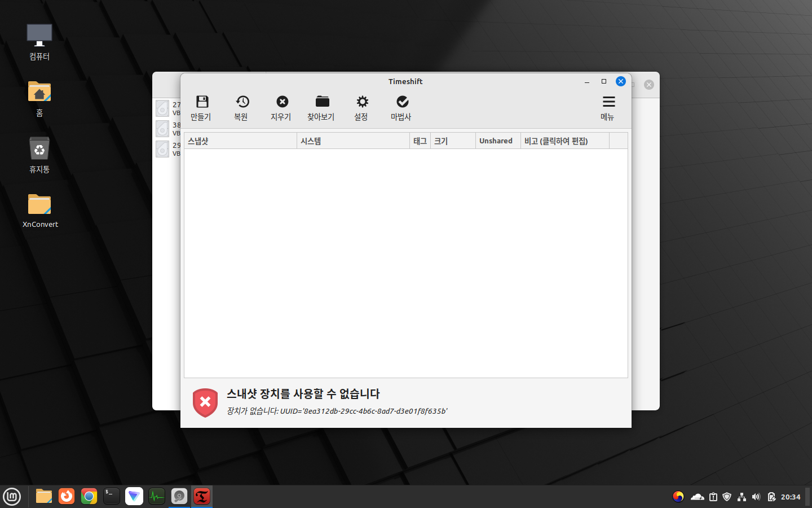Click the 스냅샷 장치를 사용할 수 없습니다 heading
The width and height of the screenshot is (812, 508).
303,394
